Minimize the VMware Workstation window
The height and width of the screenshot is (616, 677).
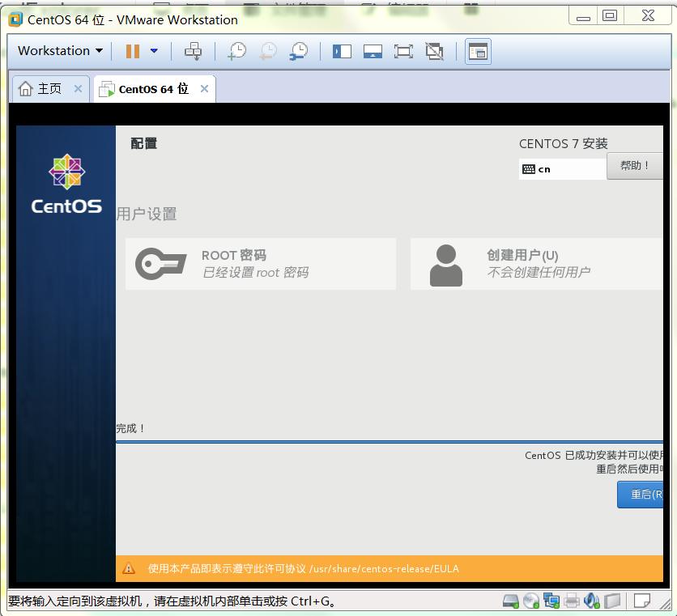[583, 17]
